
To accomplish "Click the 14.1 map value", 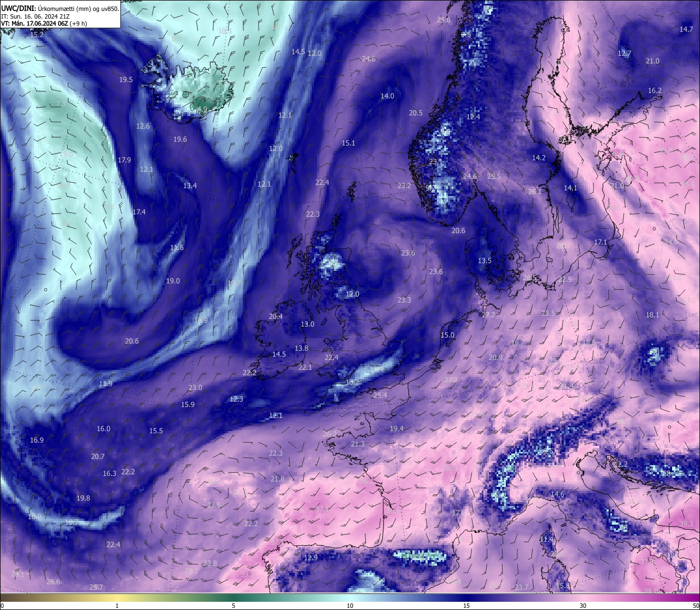I will click(570, 188).
